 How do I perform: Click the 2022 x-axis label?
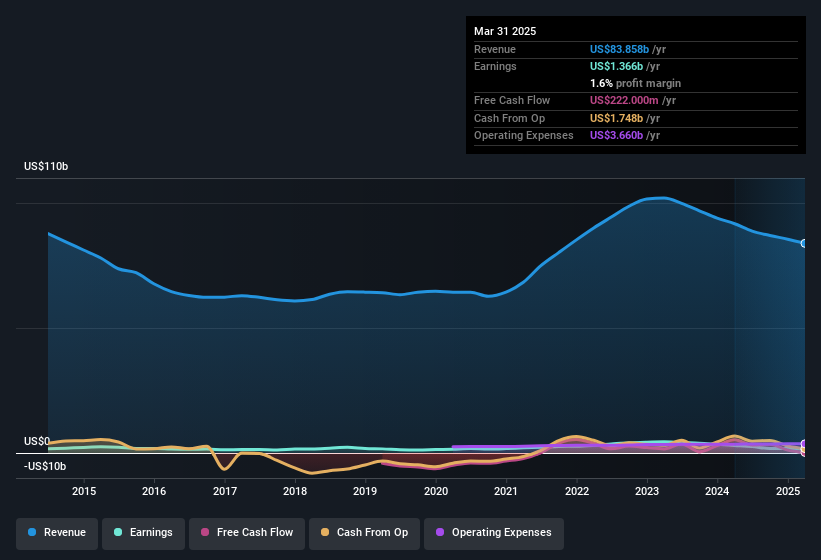[576, 491]
